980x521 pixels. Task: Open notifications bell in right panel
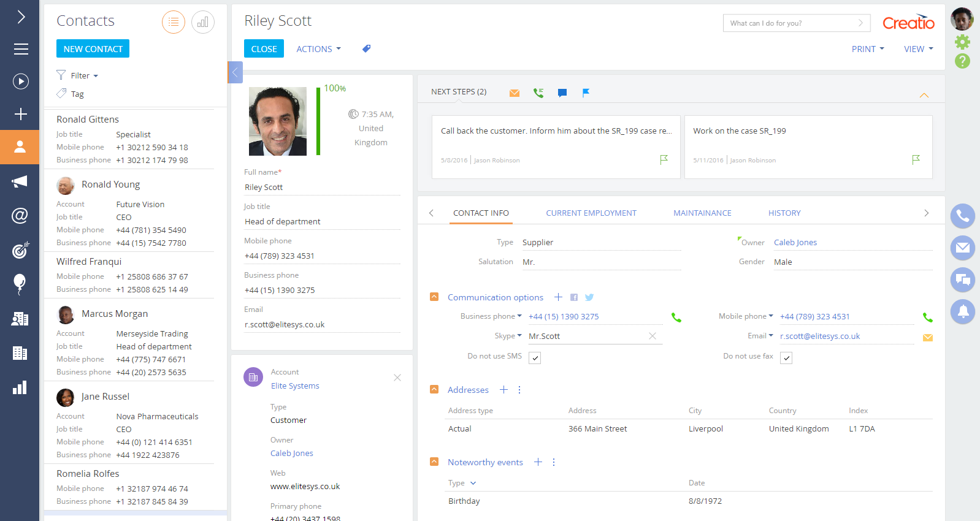tap(963, 311)
